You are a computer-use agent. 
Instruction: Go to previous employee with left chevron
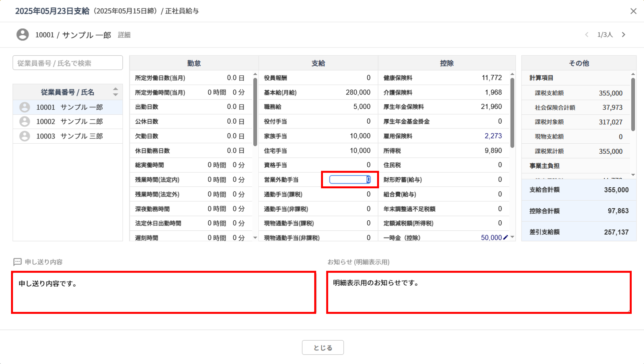(587, 35)
